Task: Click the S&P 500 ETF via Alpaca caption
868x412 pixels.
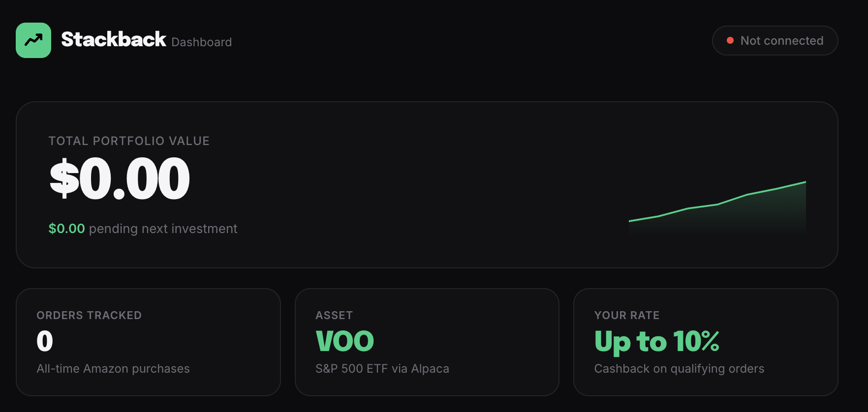Action: [382, 369]
